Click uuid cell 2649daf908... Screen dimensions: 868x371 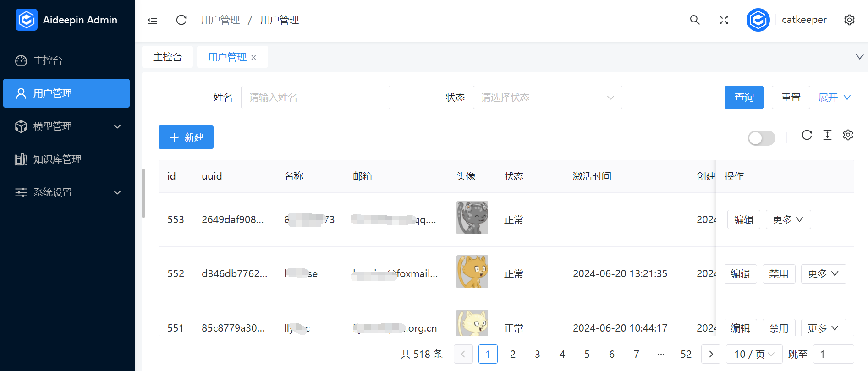click(232, 220)
